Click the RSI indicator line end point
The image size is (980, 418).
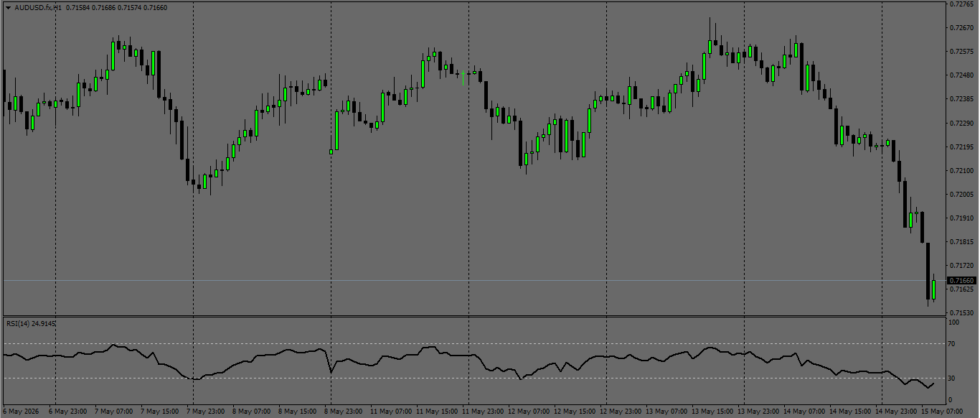click(x=933, y=384)
